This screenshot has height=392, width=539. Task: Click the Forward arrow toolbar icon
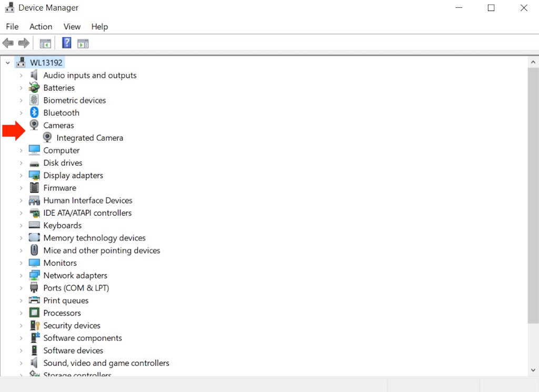click(24, 43)
